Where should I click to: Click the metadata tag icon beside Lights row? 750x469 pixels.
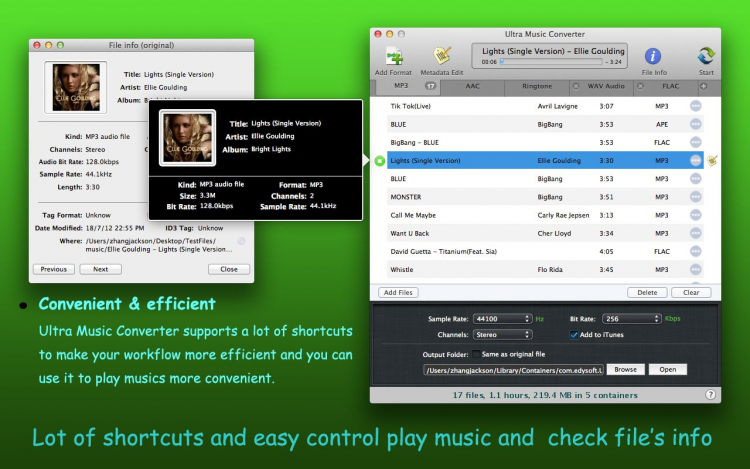pyautogui.click(x=712, y=160)
